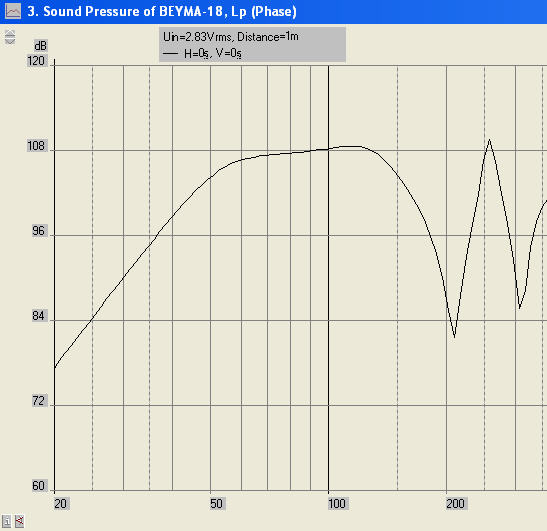
Task: Select the 72 dB axis label
Action: pyautogui.click(x=38, y=401)
